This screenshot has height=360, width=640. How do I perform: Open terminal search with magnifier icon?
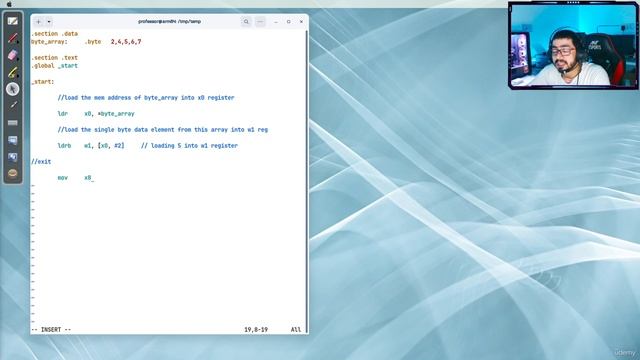pyautogui.click(x=246, y=22)
